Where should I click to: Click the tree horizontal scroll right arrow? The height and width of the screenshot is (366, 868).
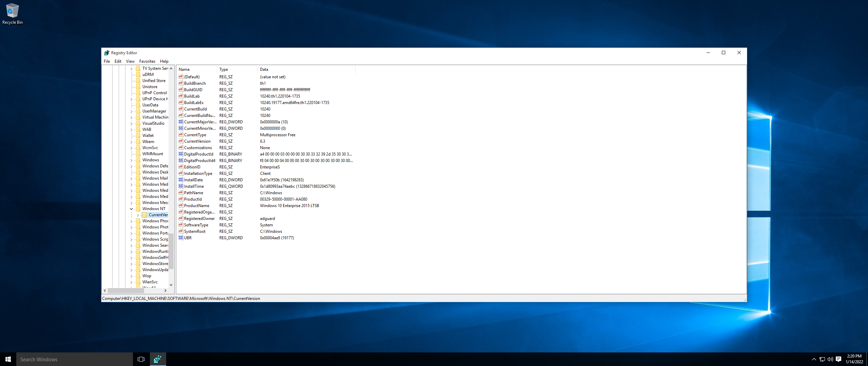(165, 290)
